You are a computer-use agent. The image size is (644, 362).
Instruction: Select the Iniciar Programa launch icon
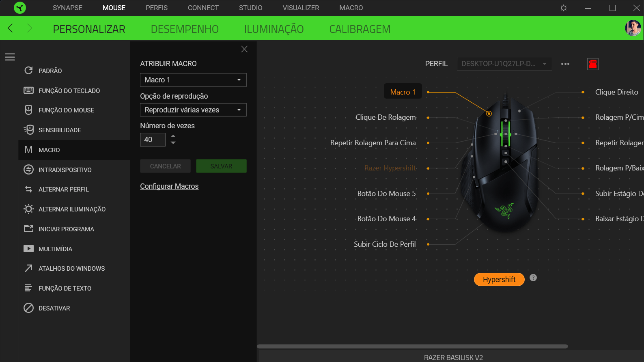click(28, 229)
